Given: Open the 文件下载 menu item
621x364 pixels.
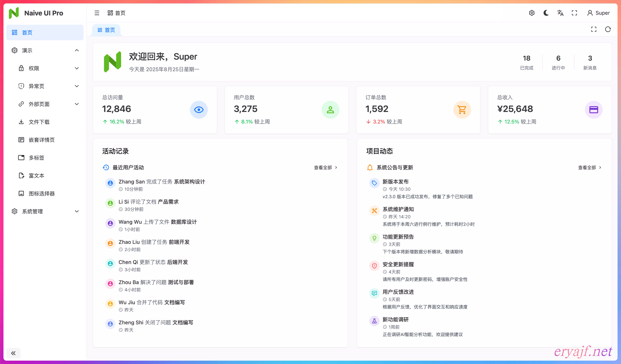Looking at the screenshot, I should pyautogui.click(x=39, y=122).
